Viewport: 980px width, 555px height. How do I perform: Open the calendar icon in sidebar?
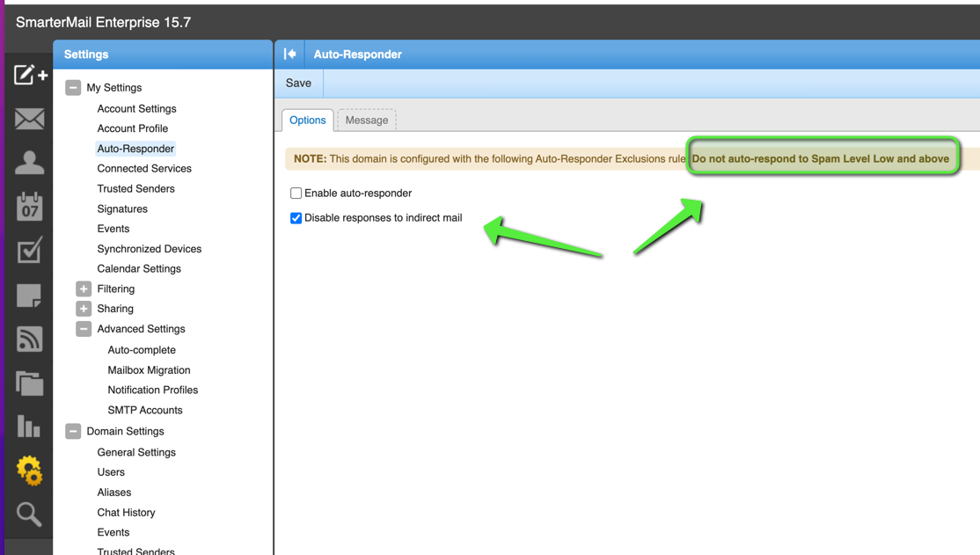[x=29, y=207]
